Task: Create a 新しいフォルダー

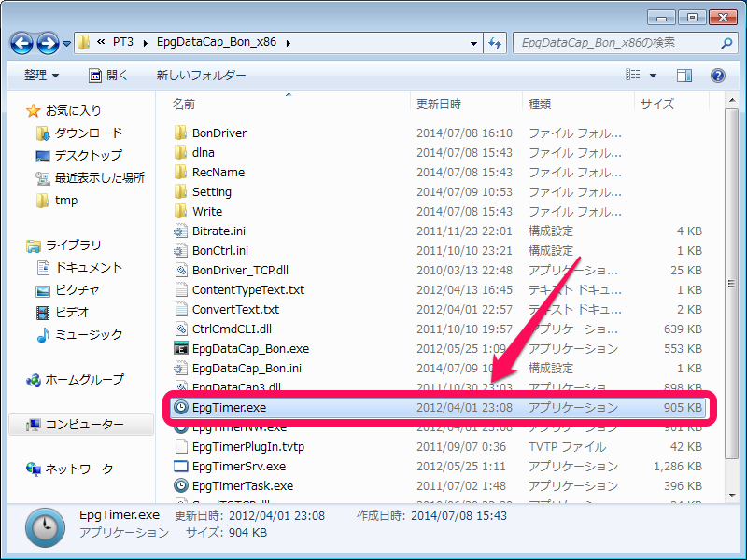Action: 201,76
